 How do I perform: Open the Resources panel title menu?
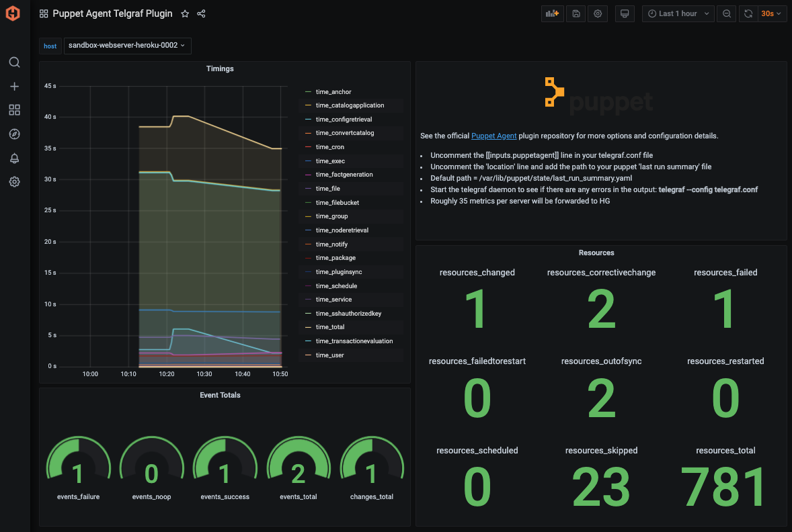click(596, 253)
